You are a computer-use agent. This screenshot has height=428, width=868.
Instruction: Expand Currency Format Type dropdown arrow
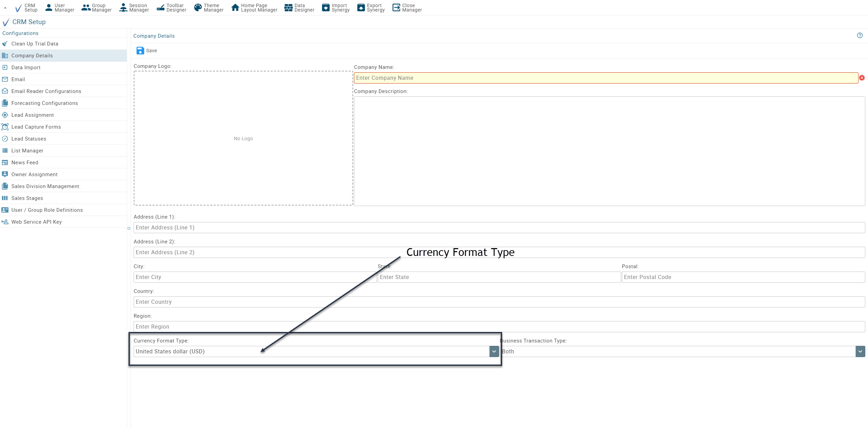pyautogui.click(x=494, y=351)
